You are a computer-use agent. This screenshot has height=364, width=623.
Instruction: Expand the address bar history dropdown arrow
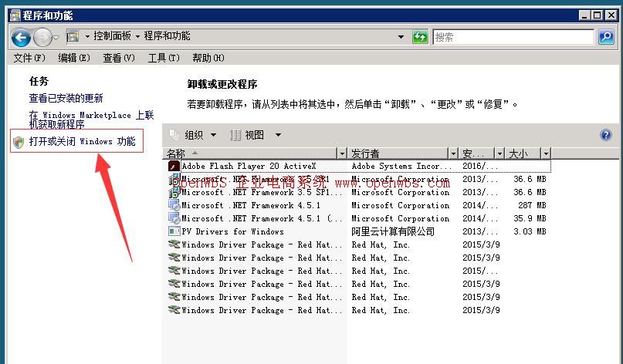pyautogui.click(x=401, y=36)
